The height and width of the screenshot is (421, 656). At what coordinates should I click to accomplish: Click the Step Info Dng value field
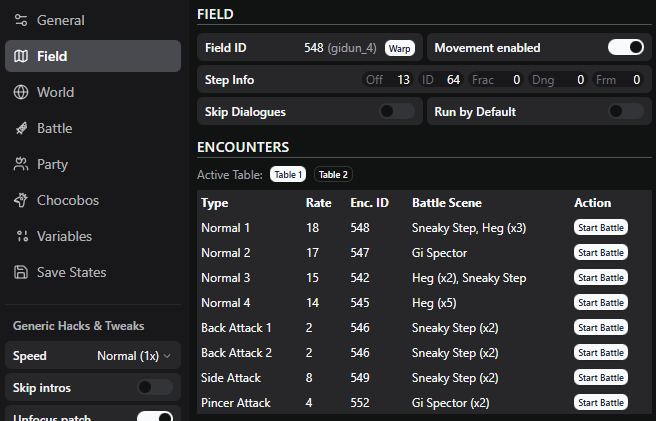(558, 80)
